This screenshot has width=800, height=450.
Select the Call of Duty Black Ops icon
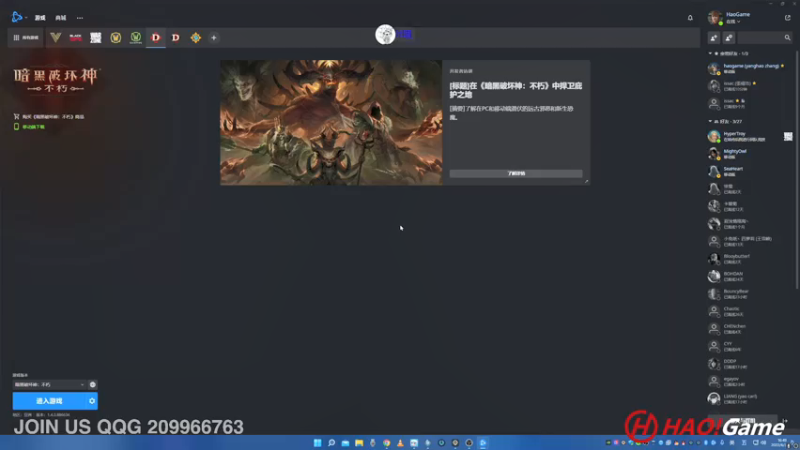tap(76, 38)
